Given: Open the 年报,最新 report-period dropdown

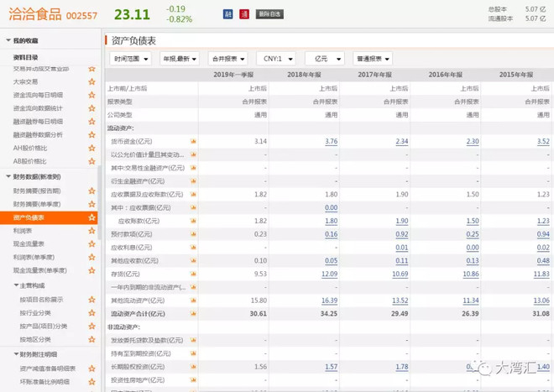Looking at the screenshot, I should (180, 59).
